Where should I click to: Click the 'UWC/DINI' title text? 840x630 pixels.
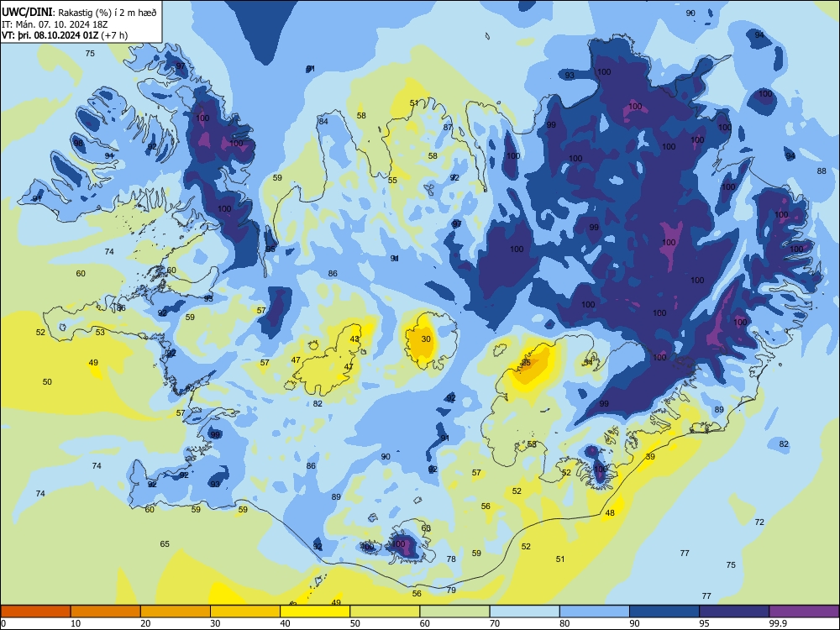click(28, 13)
